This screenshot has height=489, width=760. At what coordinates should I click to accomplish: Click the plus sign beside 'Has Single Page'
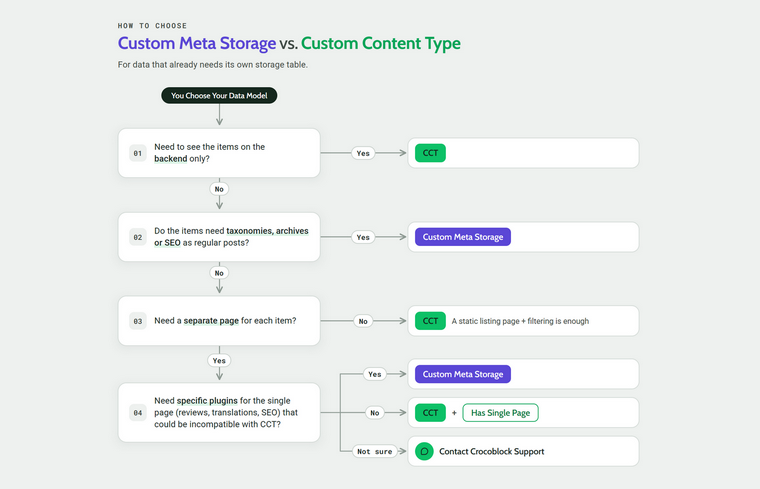(x=454, y=413)
